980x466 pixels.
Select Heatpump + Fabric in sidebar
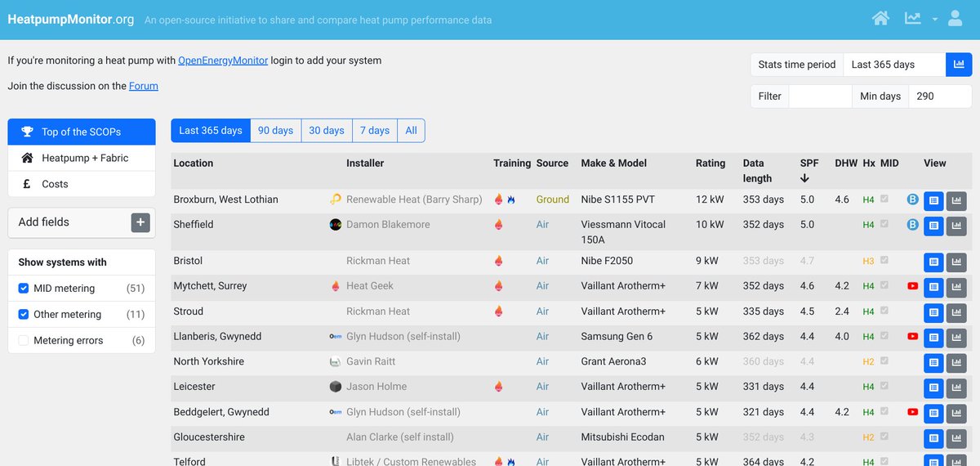[x=82, y=158]
